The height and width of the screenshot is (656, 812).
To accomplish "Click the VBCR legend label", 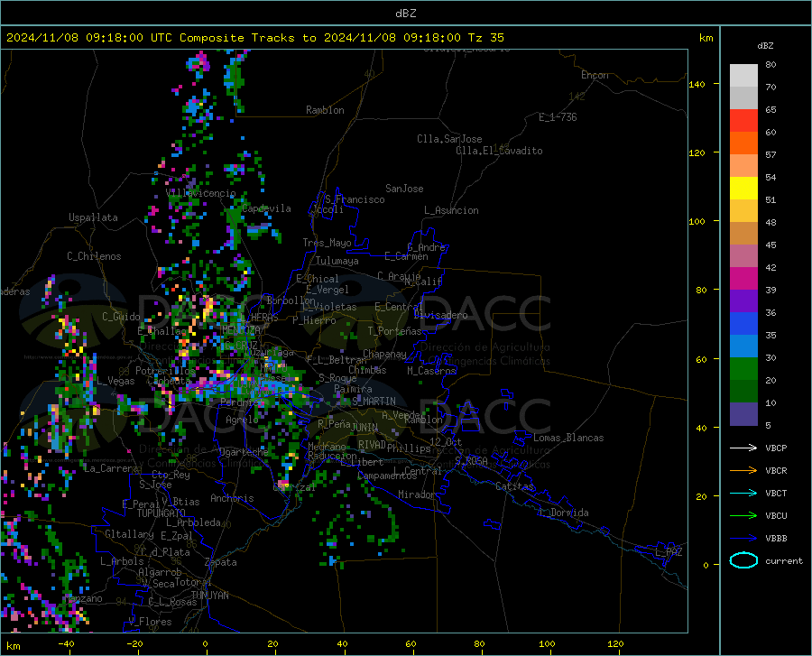I will (776, 471).
